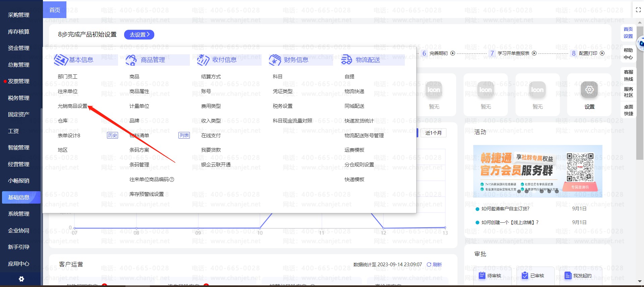Open the 往来单位 menu entry
Viewport: 644px width, 287px height.
(67, 91)
